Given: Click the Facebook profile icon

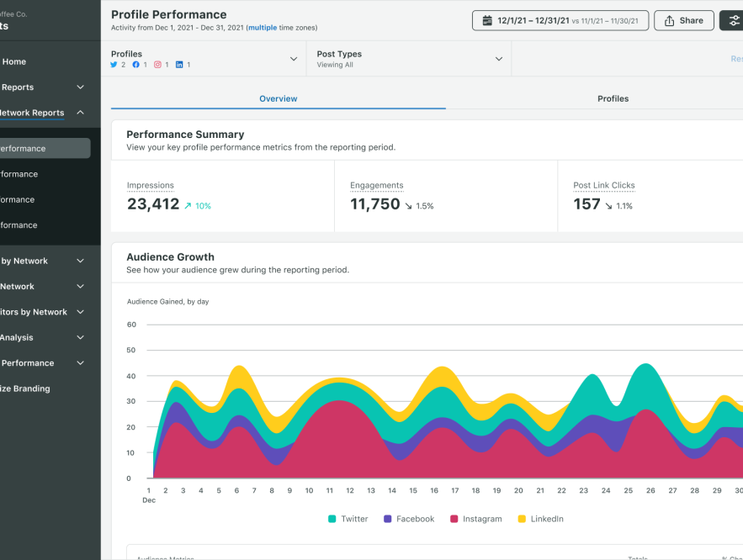Looking at the screenshot, I should (136, 65).
